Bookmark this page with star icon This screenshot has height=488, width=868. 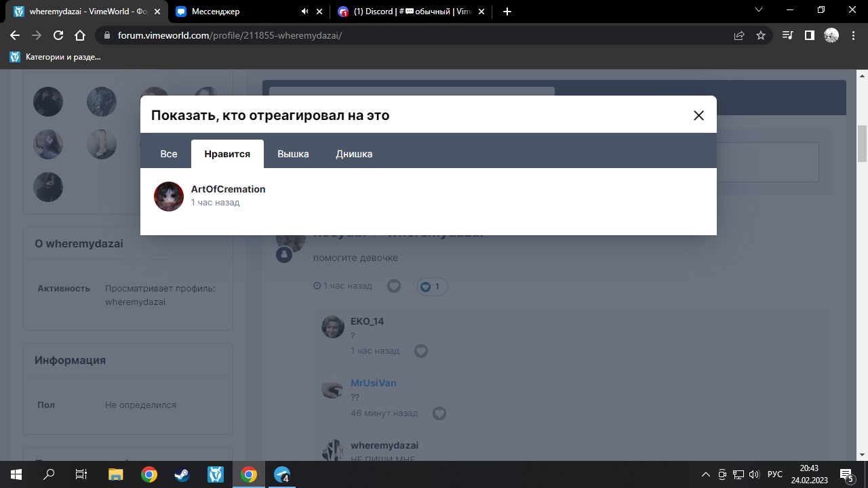pyautogui.click(x=761, y=35)
